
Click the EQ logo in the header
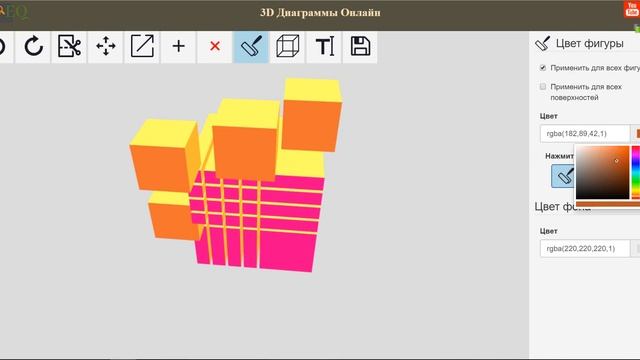[x=14, y=12]
